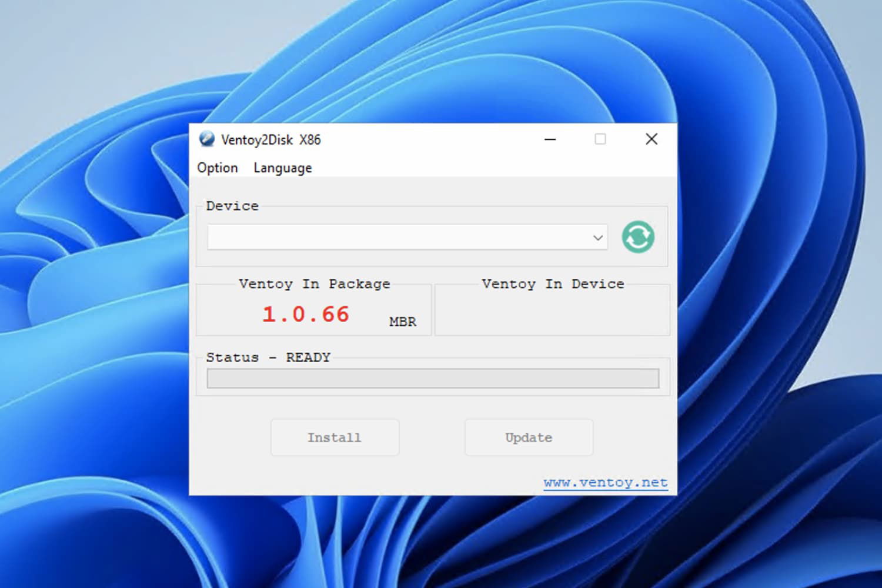This screenshot has width=882, height=588.
Task: Minimize the Ventoy2Disk window
Action: point(550,139)
